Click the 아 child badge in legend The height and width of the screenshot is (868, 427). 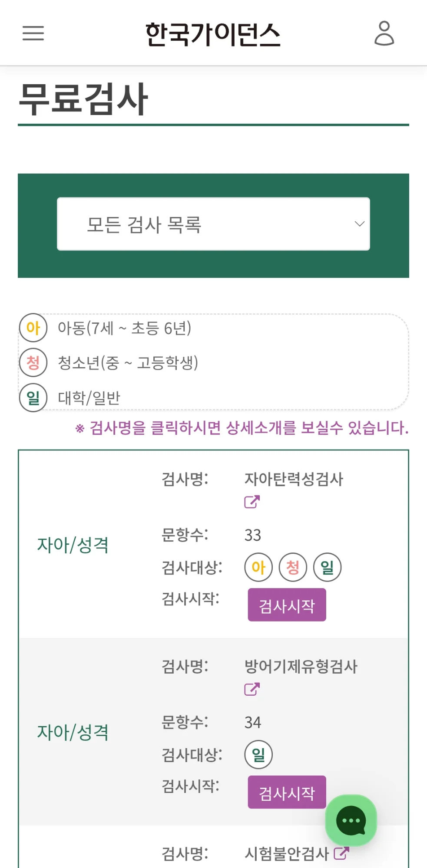[33, 328]
